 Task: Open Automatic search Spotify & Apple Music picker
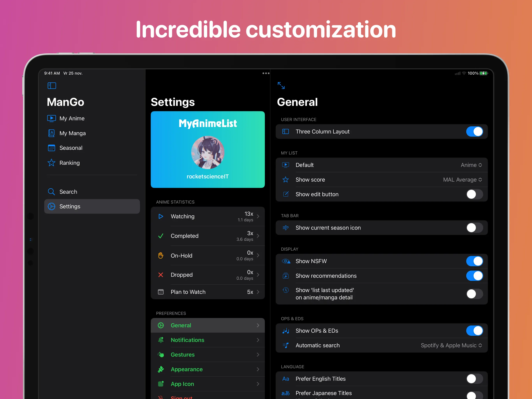(x=451, y=345)
